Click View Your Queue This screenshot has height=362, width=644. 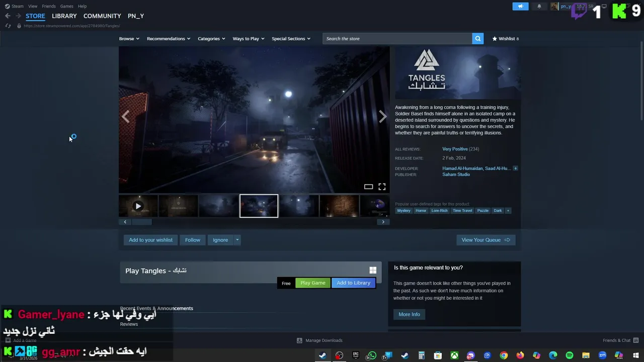click(x=486, y=240)
